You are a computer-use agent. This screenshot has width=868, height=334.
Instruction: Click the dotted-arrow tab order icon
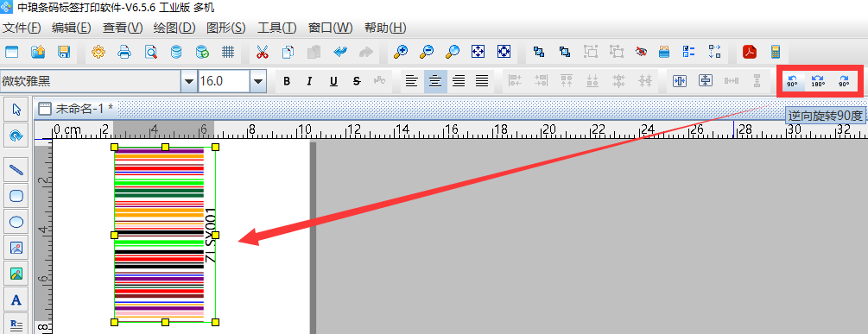(714, 53)
